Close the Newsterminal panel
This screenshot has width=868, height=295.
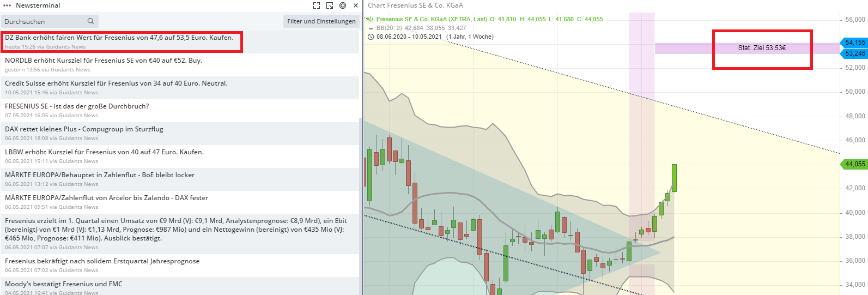point(356,5)
